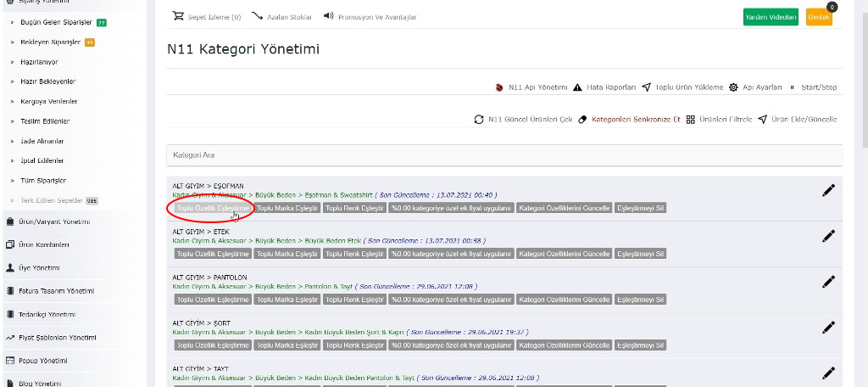Select Hazırlanıyor orders menu item

(x=39, y=62)
